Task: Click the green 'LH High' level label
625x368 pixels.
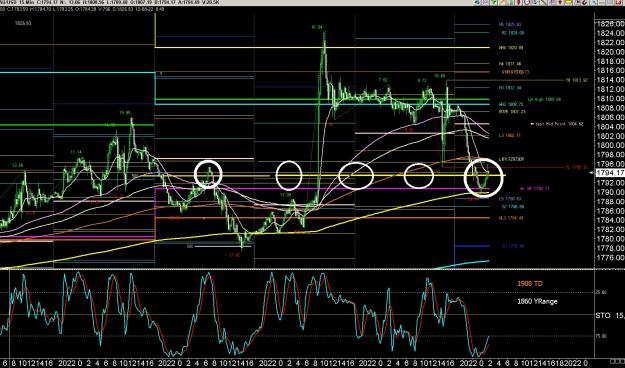Action: tap(544, 99)
